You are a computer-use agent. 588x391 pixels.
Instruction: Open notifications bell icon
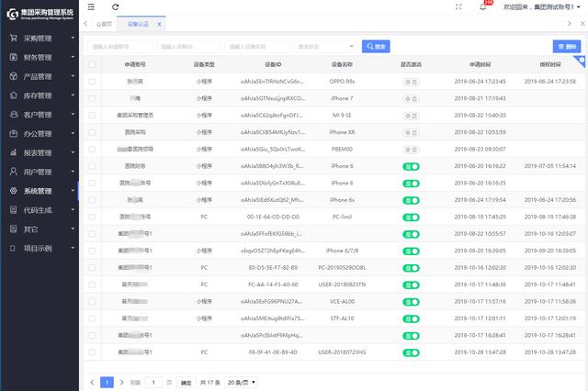coord(483,6)
